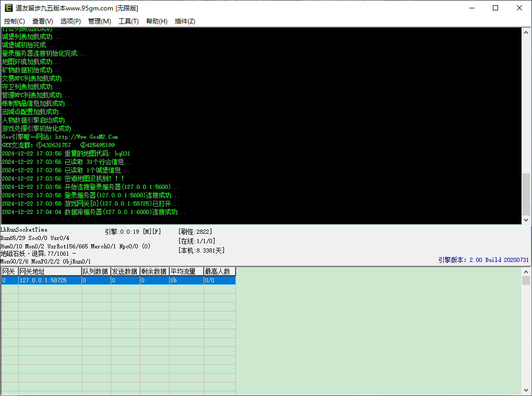Viewport: 532px width, 396px height.
Task: Click the 平均流量 column header
Action: (x=186, y=271)
